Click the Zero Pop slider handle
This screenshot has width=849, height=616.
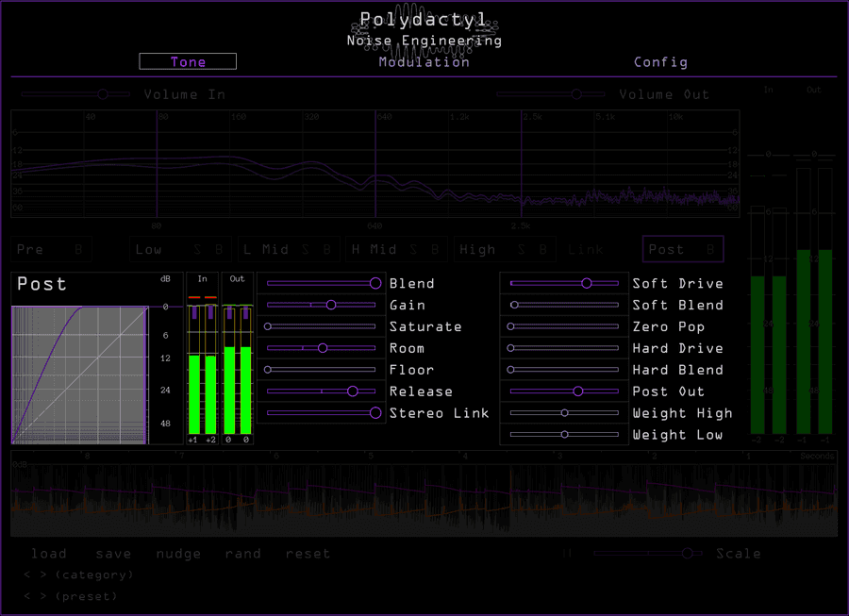pos(510,326)
